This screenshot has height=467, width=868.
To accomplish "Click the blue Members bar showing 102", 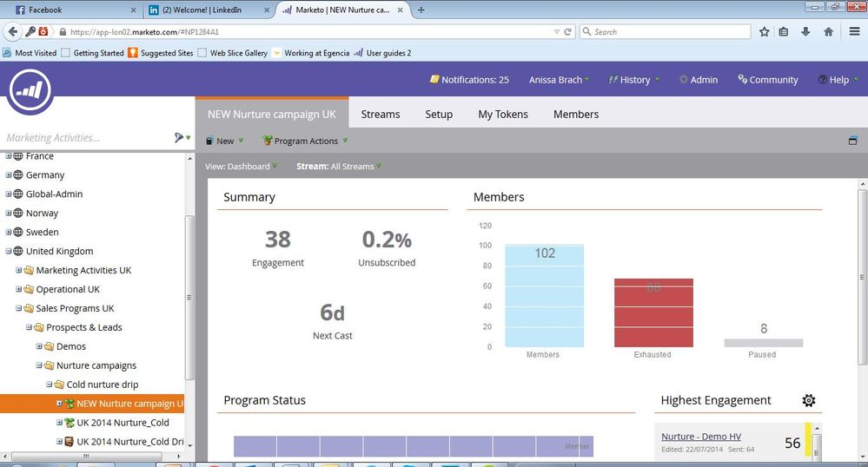I will 544,295.
